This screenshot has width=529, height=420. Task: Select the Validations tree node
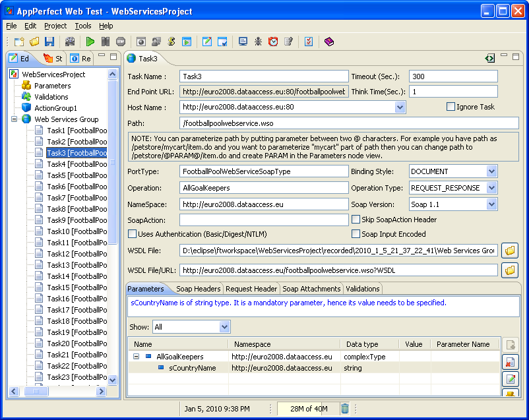(51, 97)
